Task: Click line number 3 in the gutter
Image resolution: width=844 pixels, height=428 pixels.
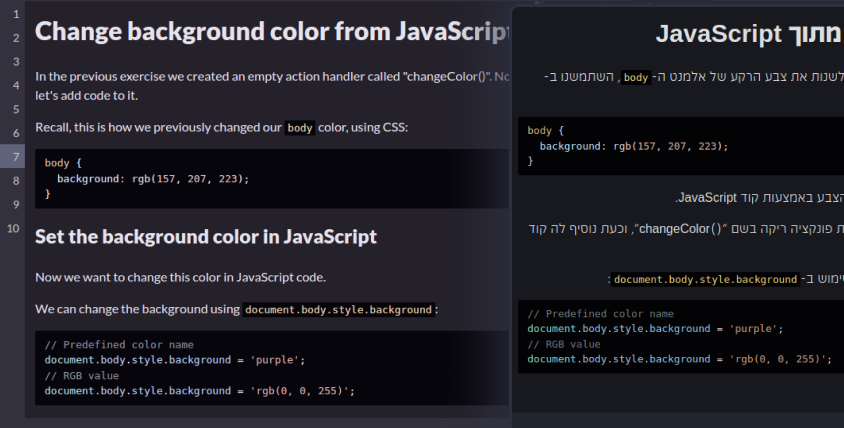Action: 16,61
